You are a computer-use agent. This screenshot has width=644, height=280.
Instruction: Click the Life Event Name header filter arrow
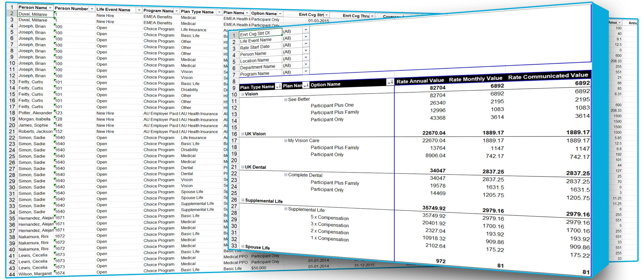pos(139,10)
